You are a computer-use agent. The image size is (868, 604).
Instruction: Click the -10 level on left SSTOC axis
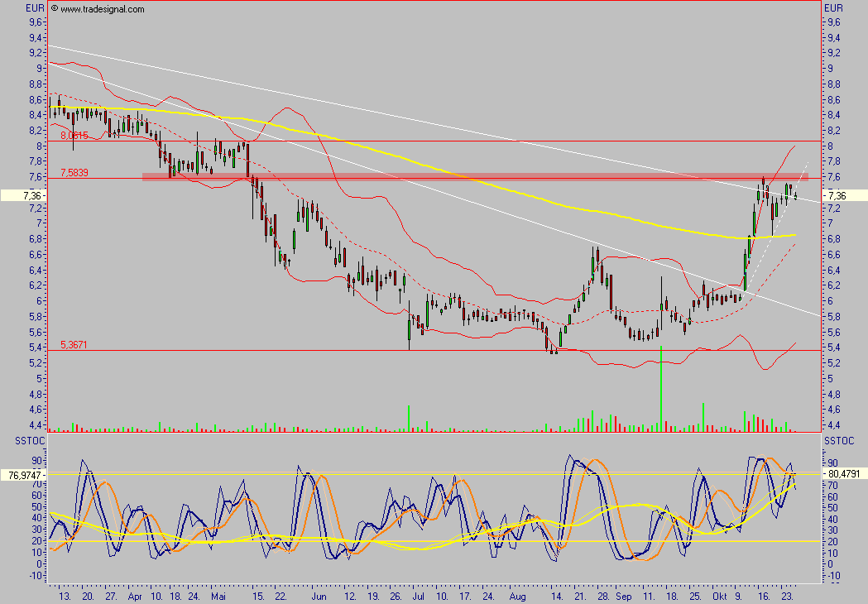(x=35, y=576)
